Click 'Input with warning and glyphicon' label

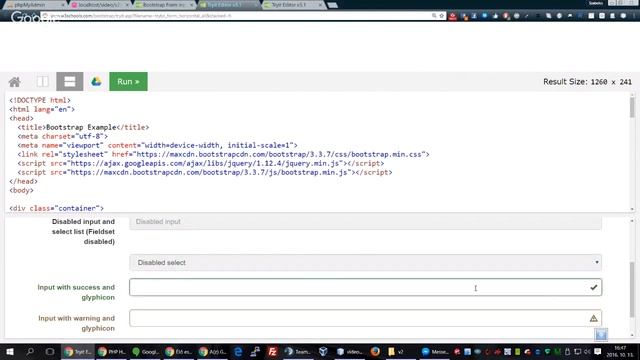click(76, 323)
